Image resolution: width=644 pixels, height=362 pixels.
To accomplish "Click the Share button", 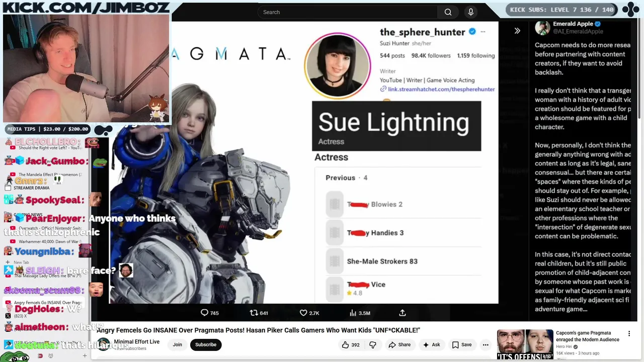I will (399, 344).
